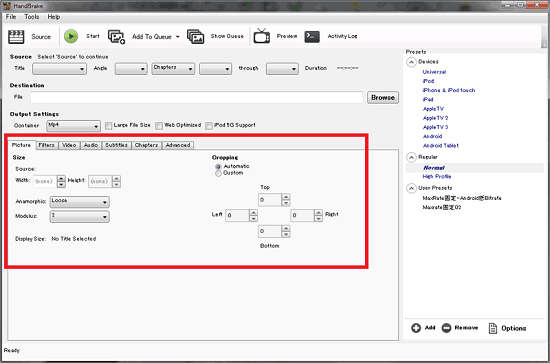This screenshot has width=550, height=363.
Task: Open the start chapter dropdown before 'through'
Action: point(215,69)
